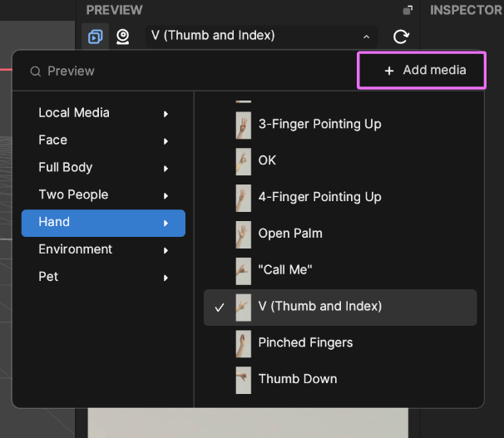
Task: Click the Add media button
Action: (422, 71)
